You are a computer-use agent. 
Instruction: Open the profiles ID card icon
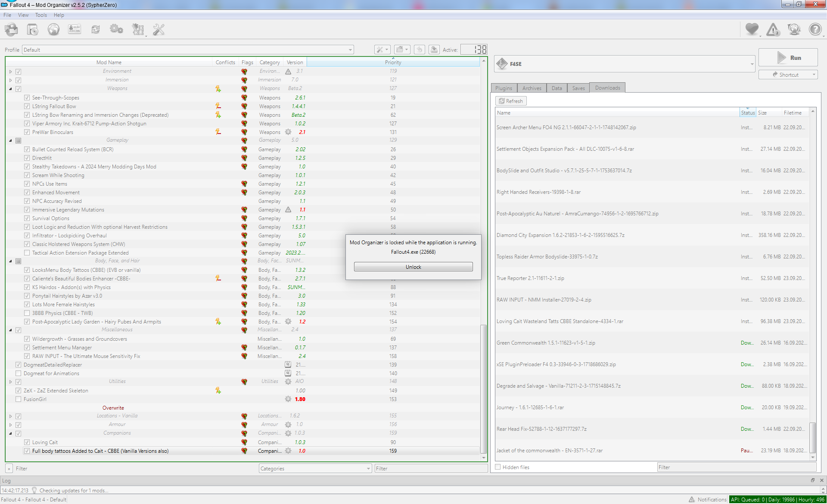75,29
